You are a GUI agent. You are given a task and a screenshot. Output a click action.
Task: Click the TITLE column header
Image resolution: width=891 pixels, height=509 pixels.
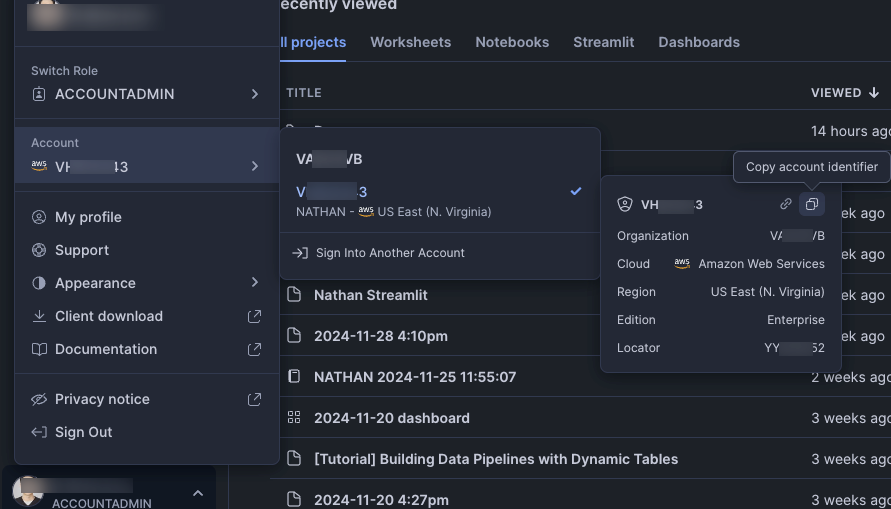(304, 93)
